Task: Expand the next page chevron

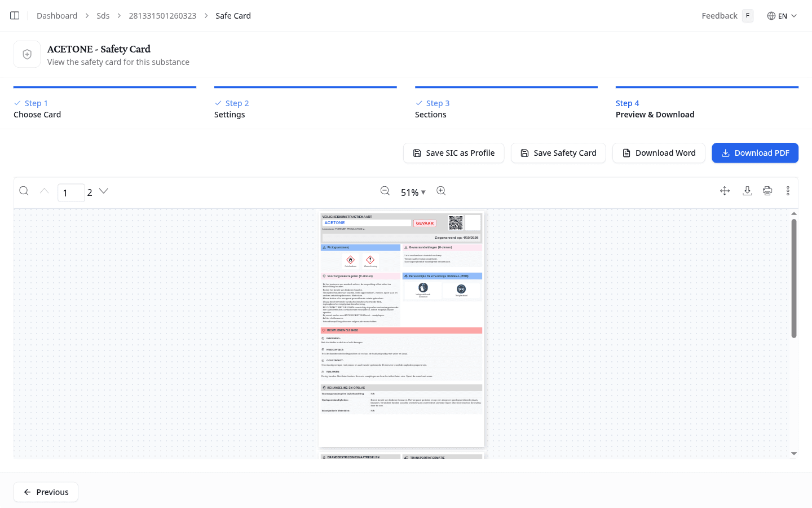Action: pos(103,191)
